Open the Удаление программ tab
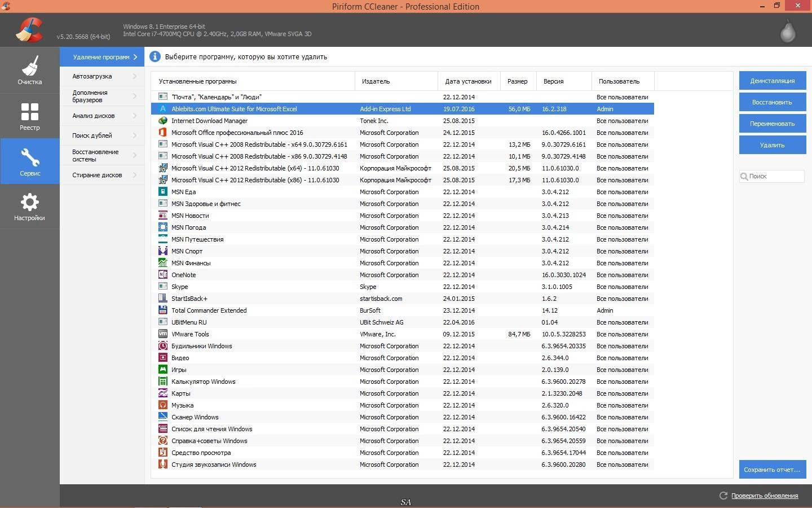 click(102, 57)
